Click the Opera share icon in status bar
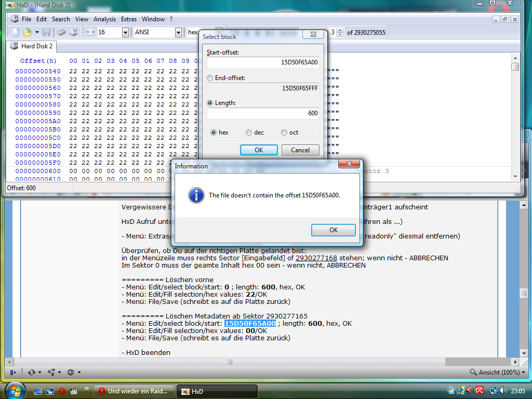This screenshot has height=399, width=532. pos(51,373)
